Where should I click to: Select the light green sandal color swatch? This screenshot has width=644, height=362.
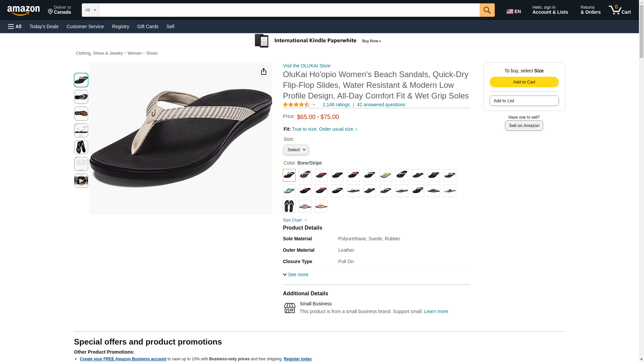pos(385,175)
